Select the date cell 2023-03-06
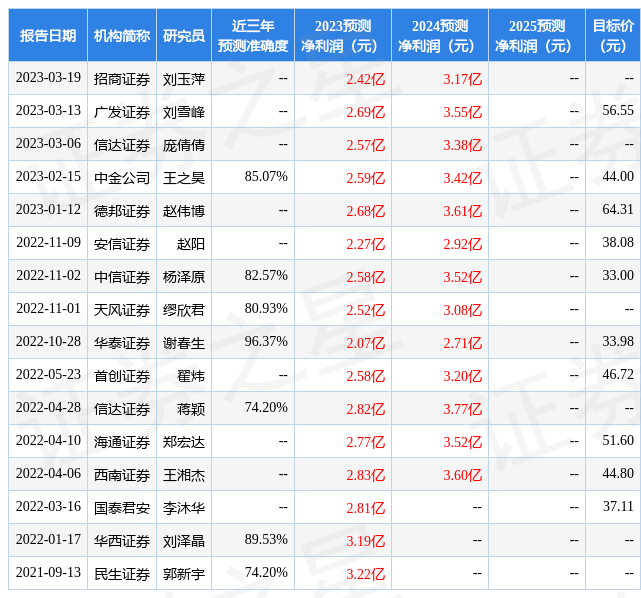Viewport: 641px width, 598px height. pyautogui.click(x=48, y=143)
